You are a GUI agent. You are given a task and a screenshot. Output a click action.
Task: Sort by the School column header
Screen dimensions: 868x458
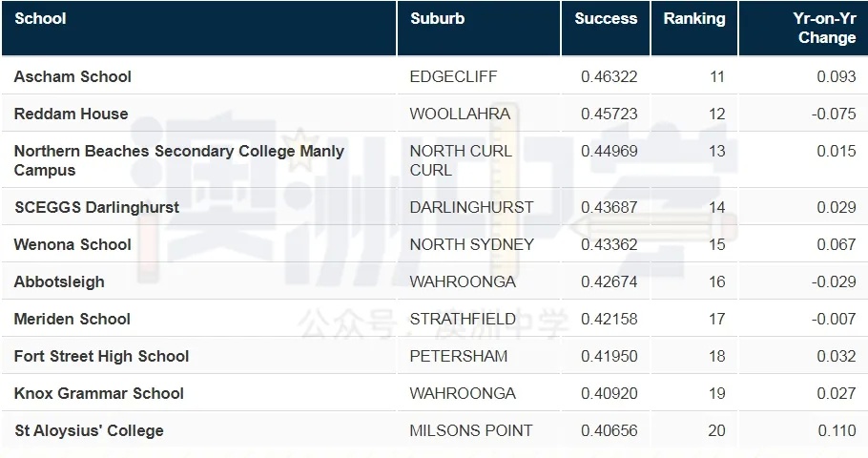[40, 19]
